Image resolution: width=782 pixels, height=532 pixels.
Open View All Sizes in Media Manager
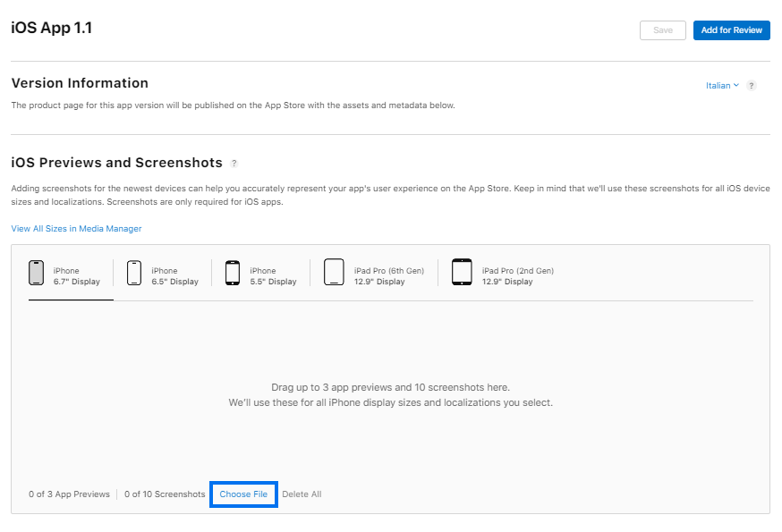tap(76, 229)
